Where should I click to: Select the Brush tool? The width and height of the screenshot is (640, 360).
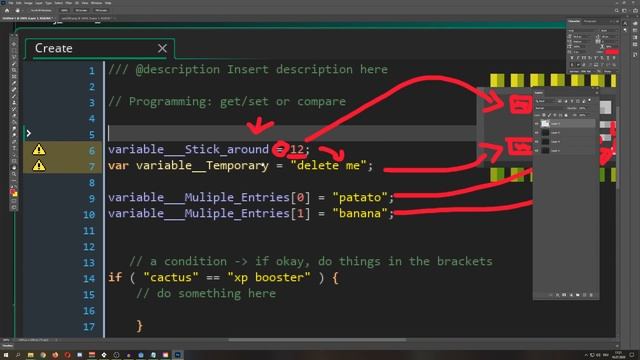tap(14, 96)
